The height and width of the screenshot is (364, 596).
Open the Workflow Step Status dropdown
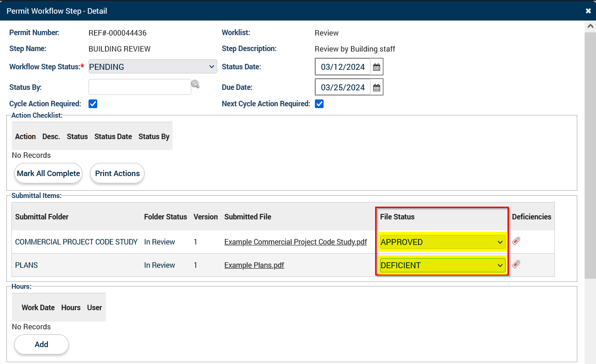coord(152,67)
